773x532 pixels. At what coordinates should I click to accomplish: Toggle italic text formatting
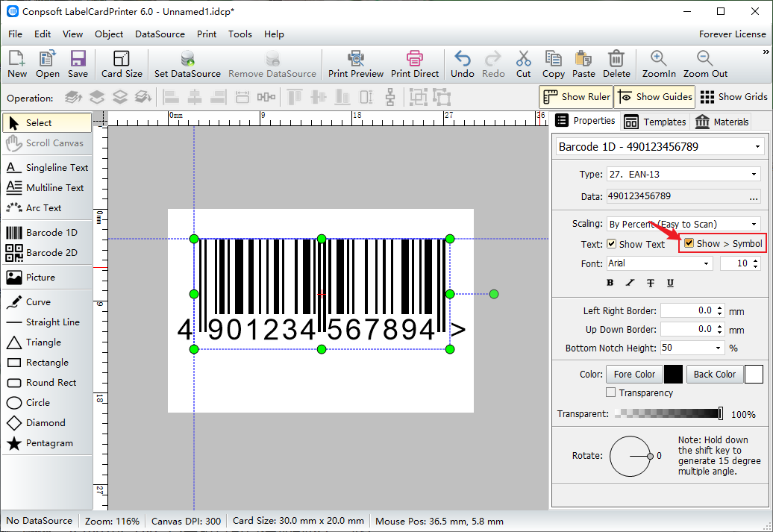pyautogui.click(x=630, y=283)
